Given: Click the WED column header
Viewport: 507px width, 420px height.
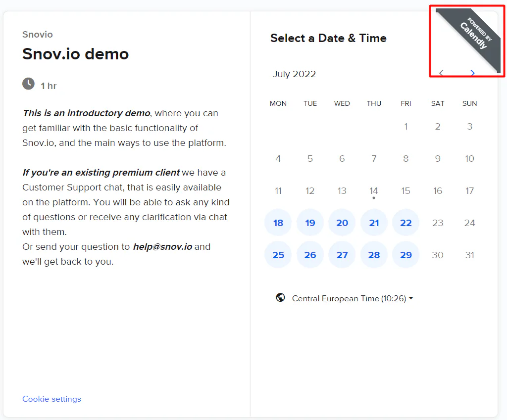Looking at the screenshot, I should (342, 103).
